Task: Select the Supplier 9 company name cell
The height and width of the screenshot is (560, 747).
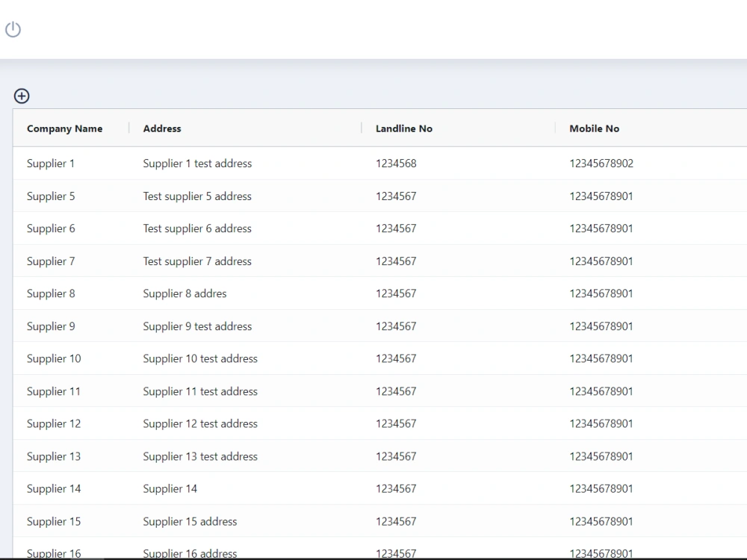Action: click(x=51, y=327)
